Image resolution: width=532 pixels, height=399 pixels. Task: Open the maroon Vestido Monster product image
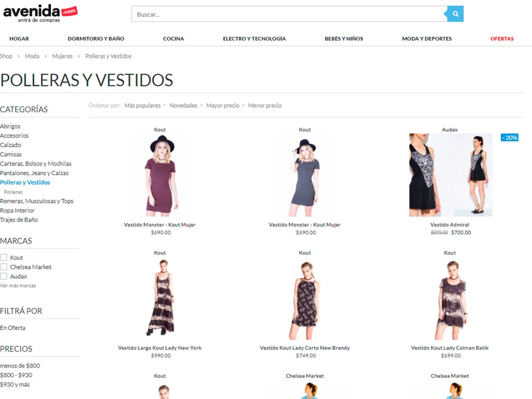[160, 175]
